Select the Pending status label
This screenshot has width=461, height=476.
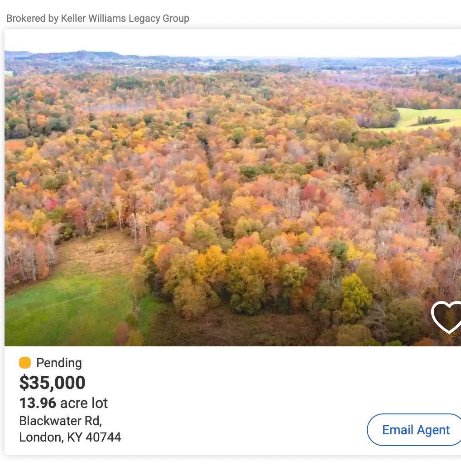(59, 363)
